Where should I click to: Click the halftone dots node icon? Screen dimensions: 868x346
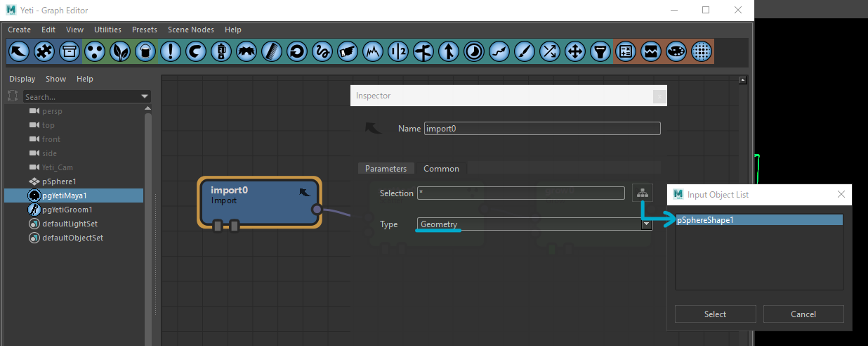coord(702,51)
